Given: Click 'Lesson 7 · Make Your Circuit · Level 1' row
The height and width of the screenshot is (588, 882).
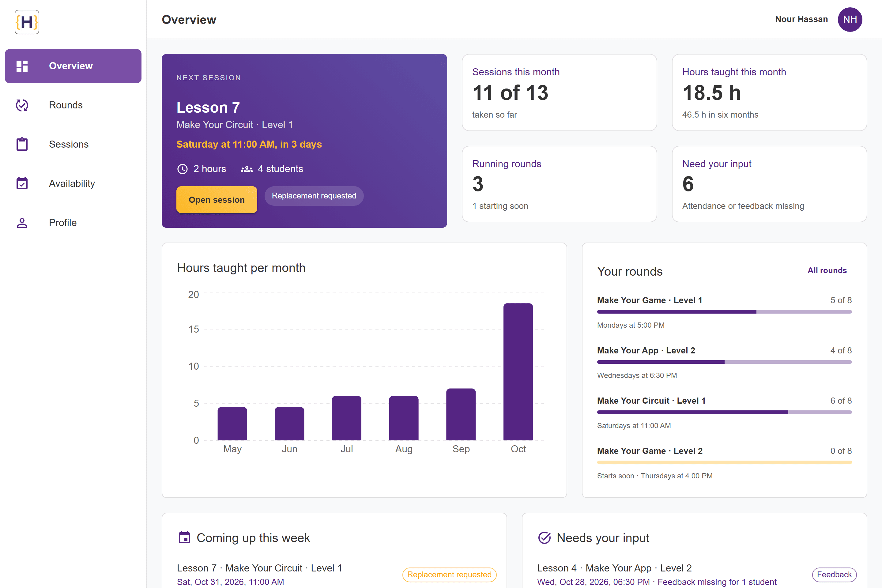Looking at the screenshot, I should click(334, 575).
